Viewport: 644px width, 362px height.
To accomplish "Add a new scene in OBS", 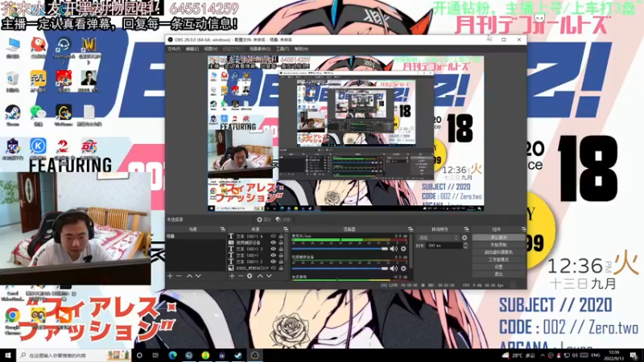I will pos(170,276).
